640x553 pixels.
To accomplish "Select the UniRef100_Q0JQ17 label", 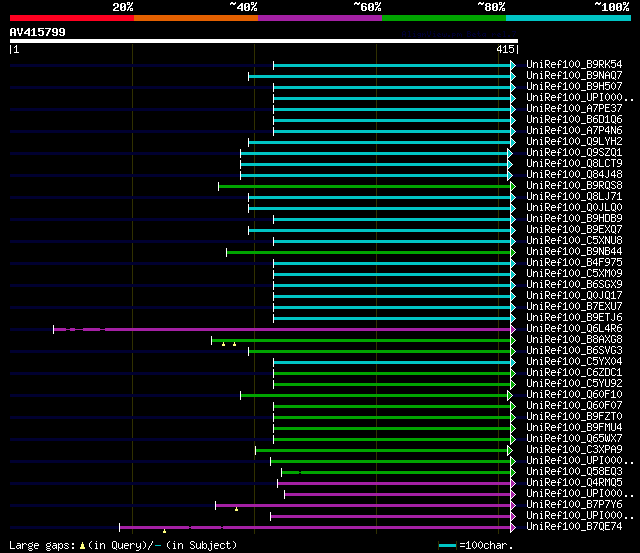I will coord(574,296).
